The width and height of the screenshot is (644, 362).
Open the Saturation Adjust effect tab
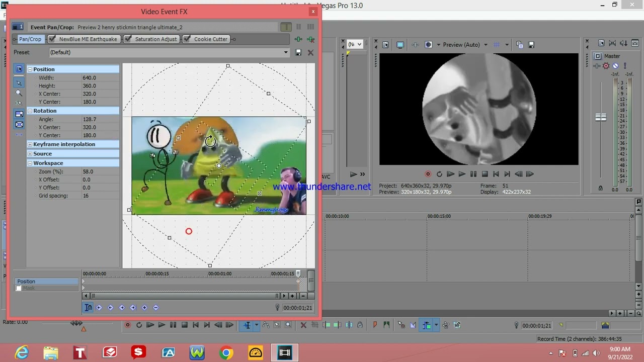[x=156, y=39]
